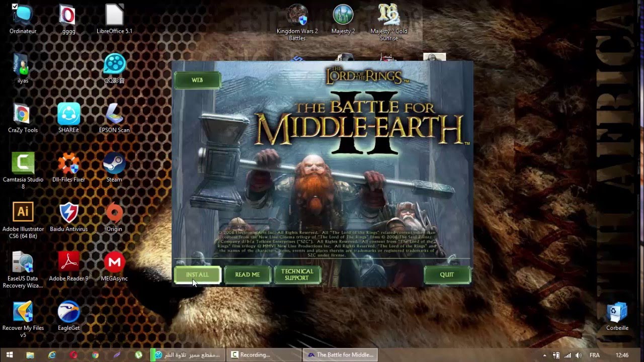The image size is (644, 362).
Task: Open Adobe Illustrator CS6 shortcut
Action: (23, 220)
